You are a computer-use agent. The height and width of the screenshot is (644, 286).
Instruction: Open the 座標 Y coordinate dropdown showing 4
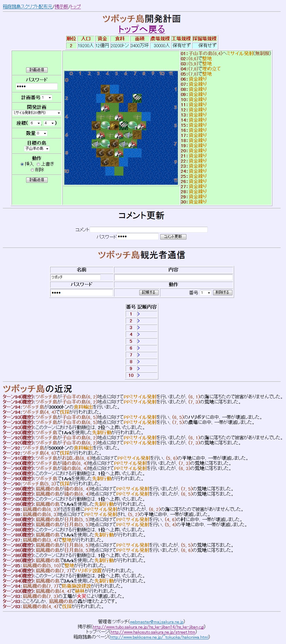(x=49, y=123)
